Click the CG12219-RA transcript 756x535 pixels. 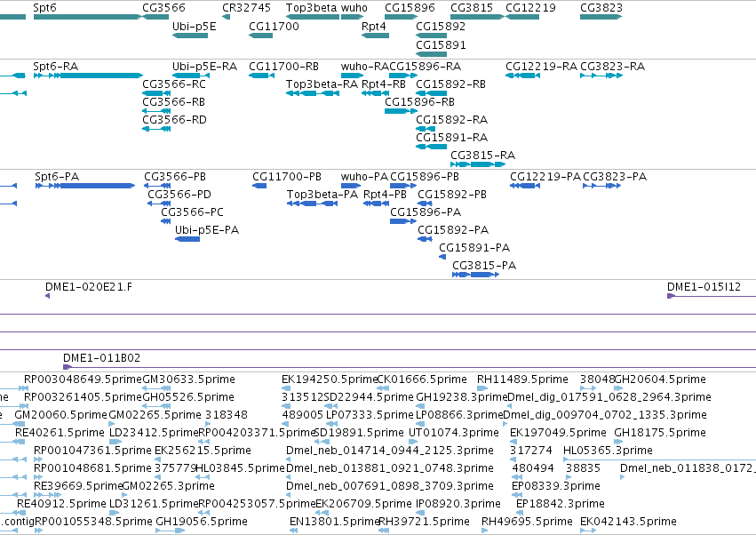tap(522, 76)
